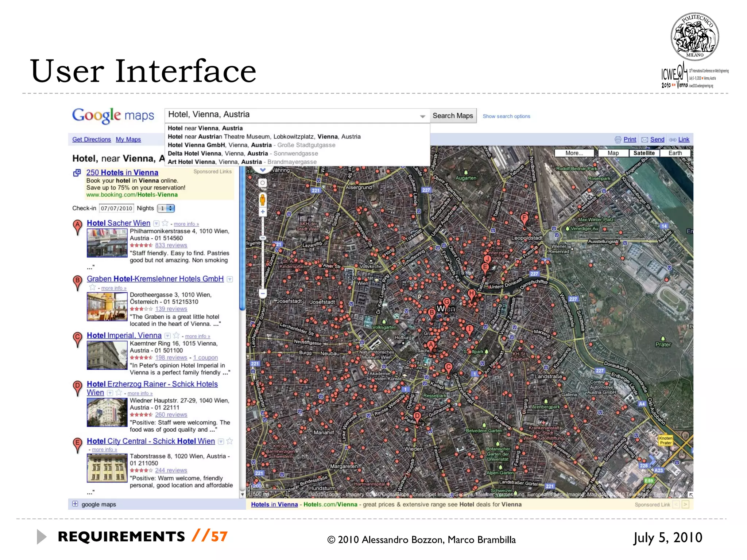Image resolution: width=747 pixels, height=560 pixels.
Task: Open Hotel City Central options dropdown
Action: point(221,442)
